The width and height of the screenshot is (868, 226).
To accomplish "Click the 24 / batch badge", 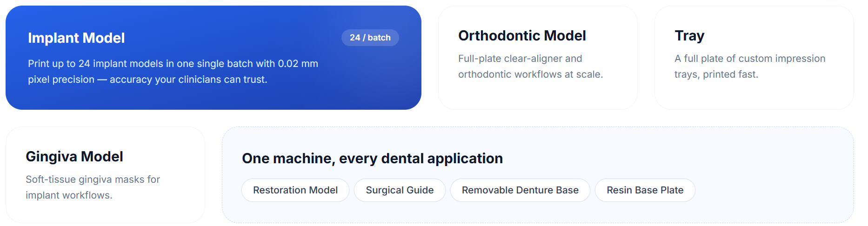I will point(370,38).
